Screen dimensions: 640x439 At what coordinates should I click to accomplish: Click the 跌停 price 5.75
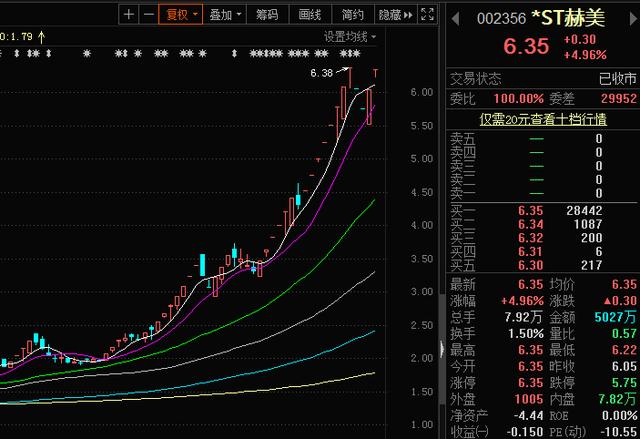click(x=624, y=383)
